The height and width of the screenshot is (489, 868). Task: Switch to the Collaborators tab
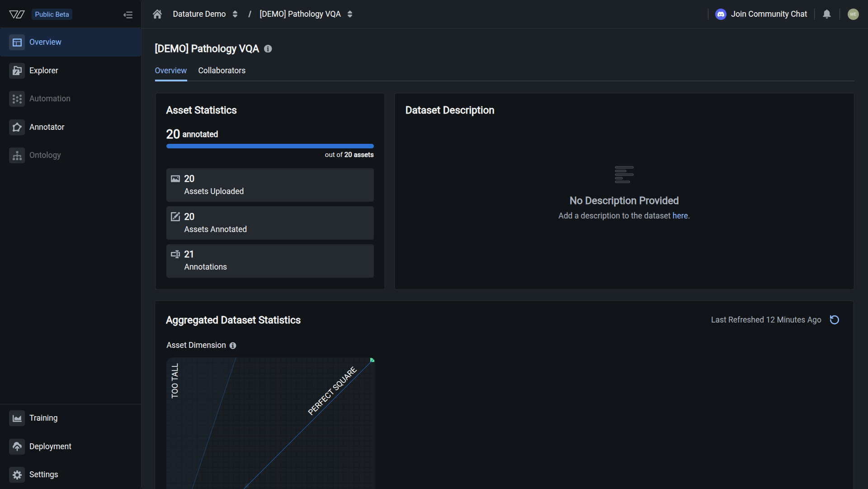222,71
